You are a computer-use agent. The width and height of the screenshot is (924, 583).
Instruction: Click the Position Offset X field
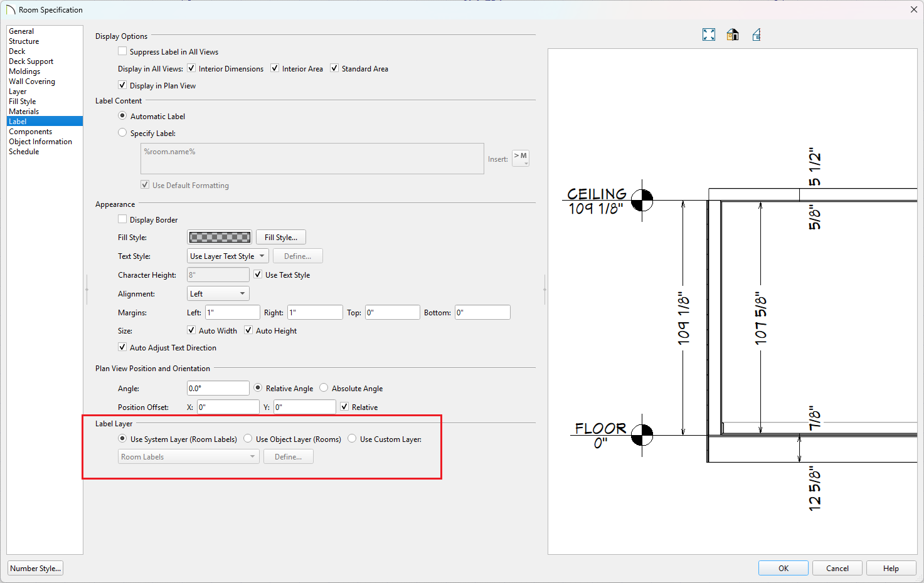pyautogui.click(x=228, y=407)
